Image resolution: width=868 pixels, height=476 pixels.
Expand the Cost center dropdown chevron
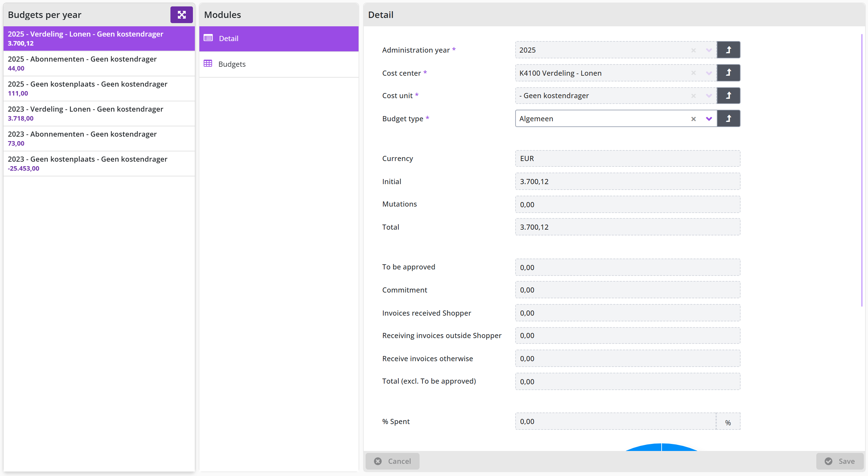708,73
